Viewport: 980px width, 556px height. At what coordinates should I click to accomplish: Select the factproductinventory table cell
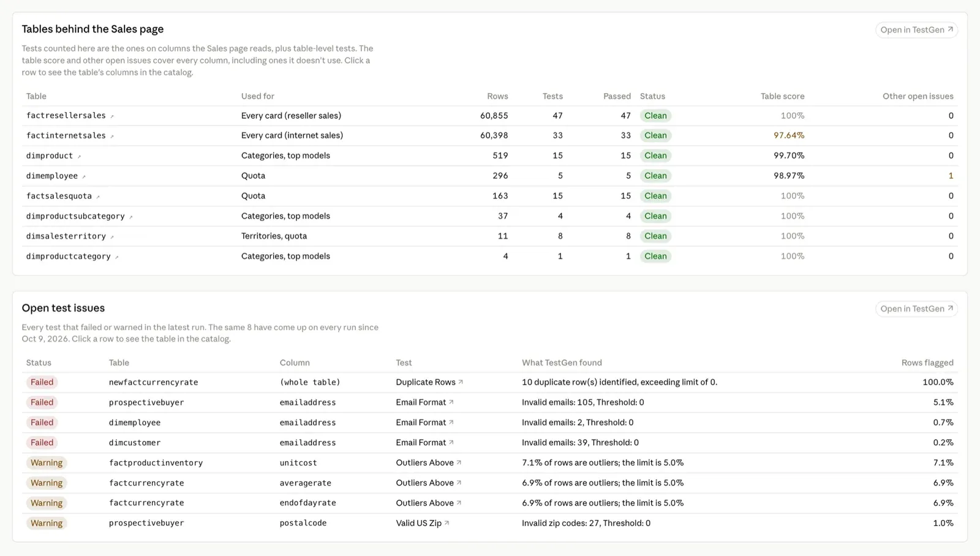[156, 463]
